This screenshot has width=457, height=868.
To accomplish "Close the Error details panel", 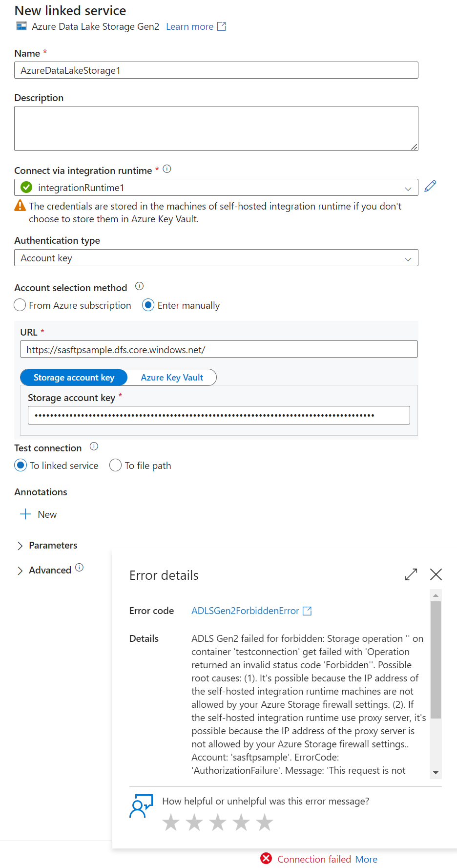I will 436,574.
